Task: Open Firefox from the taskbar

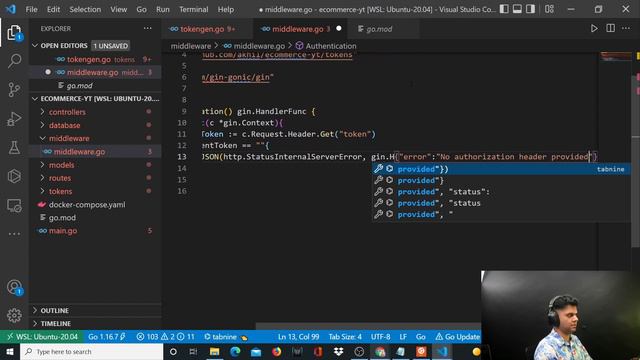Action: pos(276,352)
